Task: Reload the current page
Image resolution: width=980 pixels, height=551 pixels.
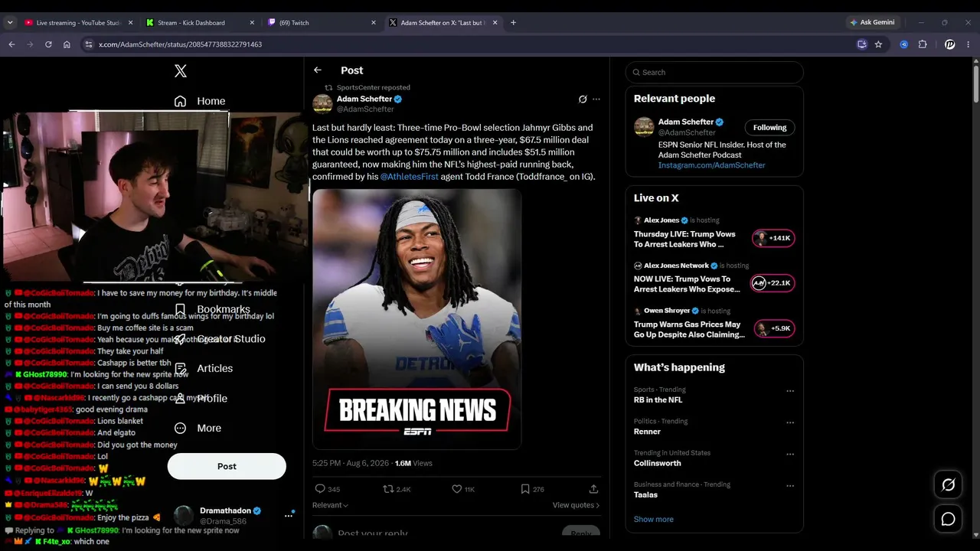Action: point(48,44)
